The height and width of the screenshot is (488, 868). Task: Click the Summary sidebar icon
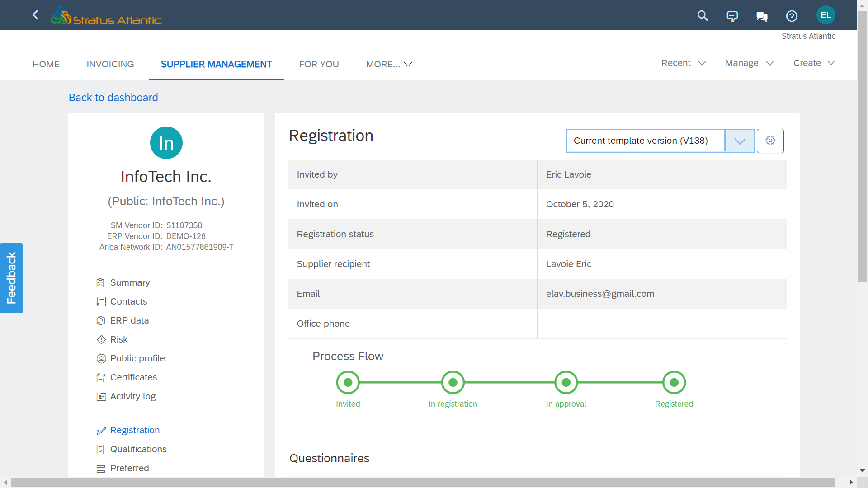[100, 282]
